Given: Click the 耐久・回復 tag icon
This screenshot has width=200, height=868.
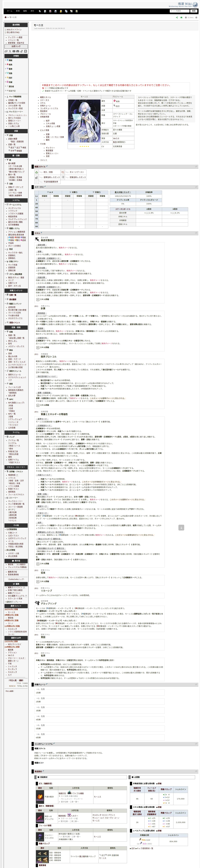Looking at the screenshot, I should pos(37,172).
